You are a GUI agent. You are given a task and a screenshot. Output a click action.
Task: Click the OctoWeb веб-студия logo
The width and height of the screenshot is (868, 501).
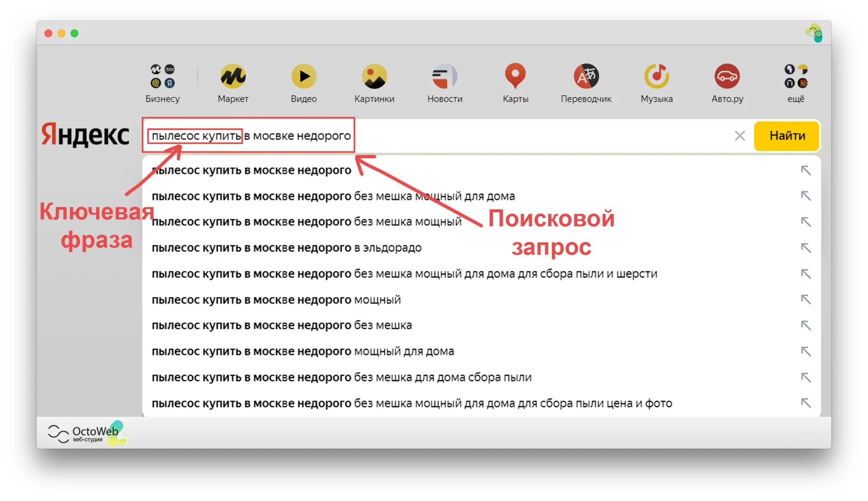click(87, 433)
